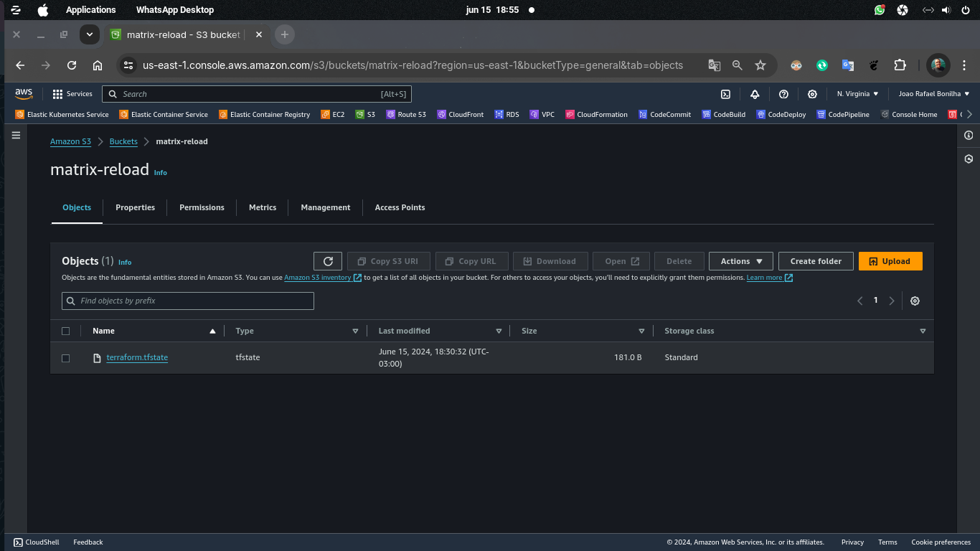Open the Applications menu in top panel

[90, 10]
